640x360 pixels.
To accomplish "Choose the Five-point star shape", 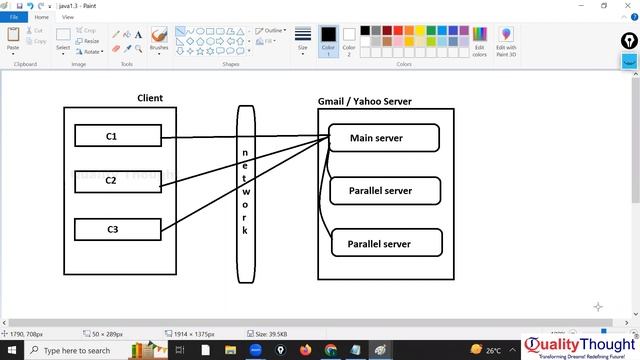I will pyautogui.click(x=200, y=51).
